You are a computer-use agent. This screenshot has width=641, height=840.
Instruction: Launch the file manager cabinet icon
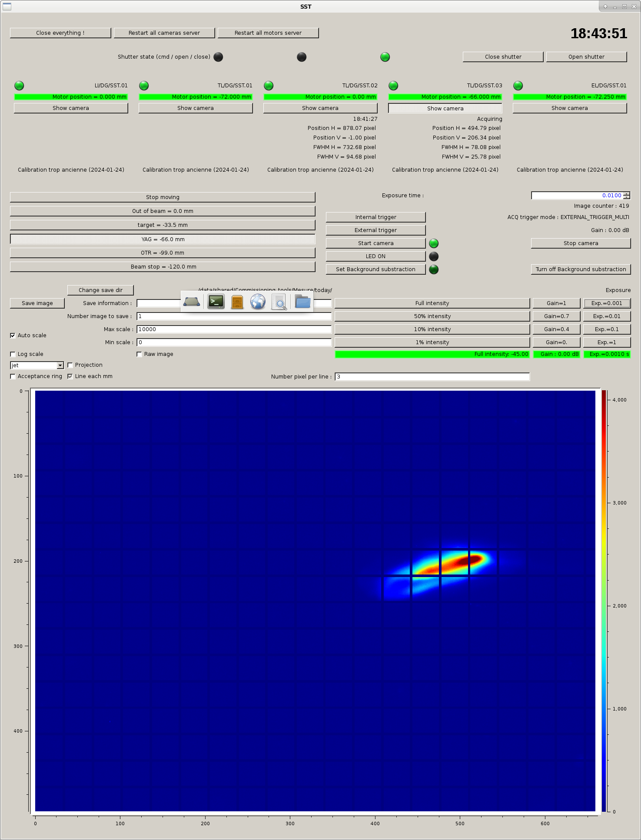[237, 302]
